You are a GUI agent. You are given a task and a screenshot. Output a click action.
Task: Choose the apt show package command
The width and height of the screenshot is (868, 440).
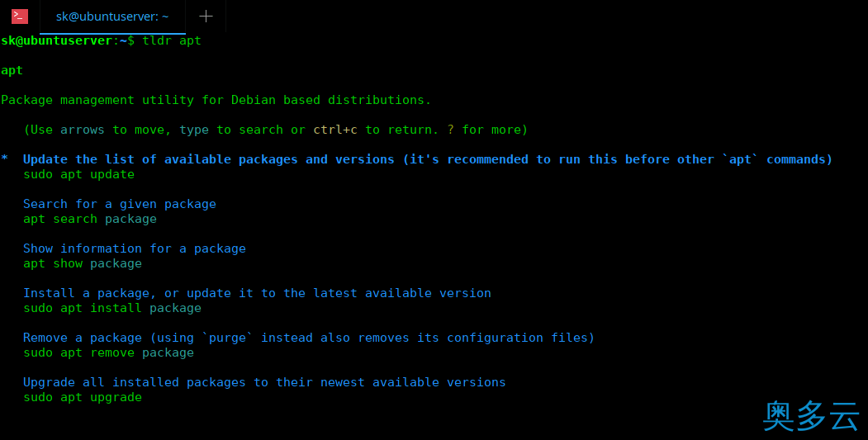[83, 263]
